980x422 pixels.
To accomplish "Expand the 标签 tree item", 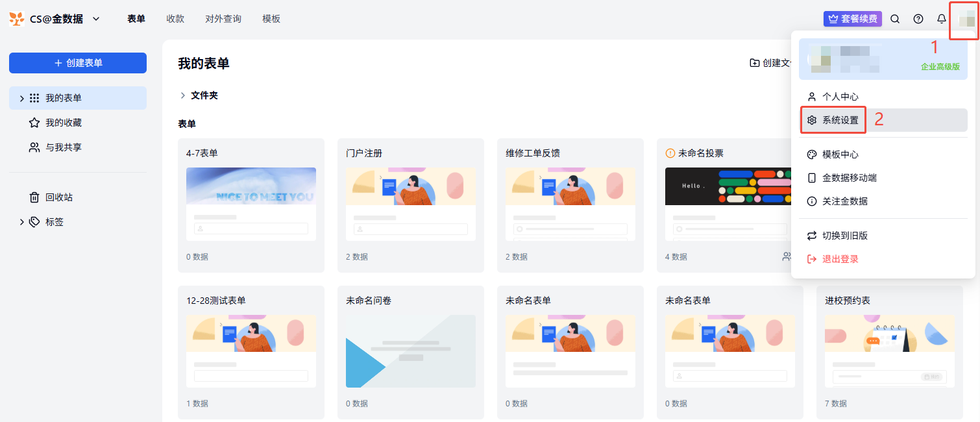I will coord(21,222).
